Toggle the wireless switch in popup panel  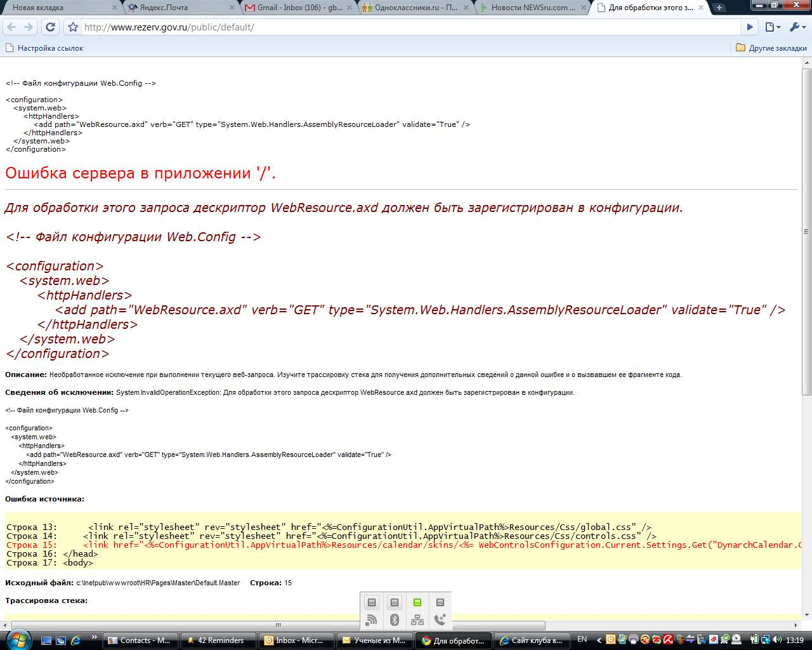(372, 602)
